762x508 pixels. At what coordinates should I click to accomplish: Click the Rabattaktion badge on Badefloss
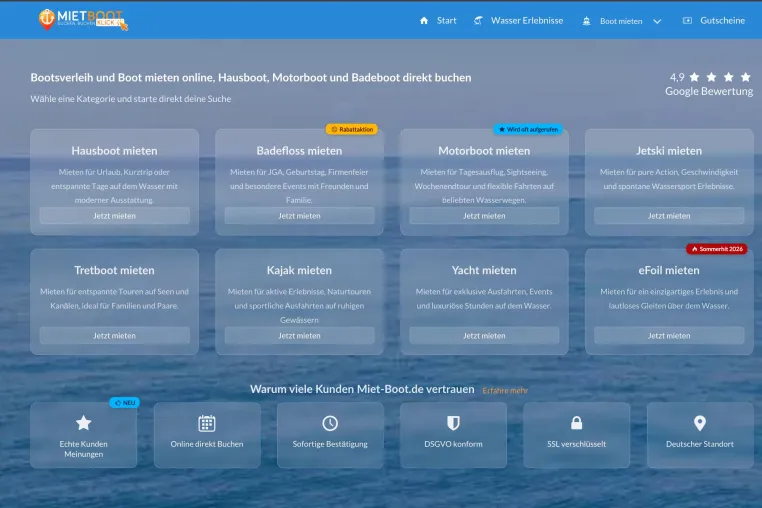[x=352, y=129]
